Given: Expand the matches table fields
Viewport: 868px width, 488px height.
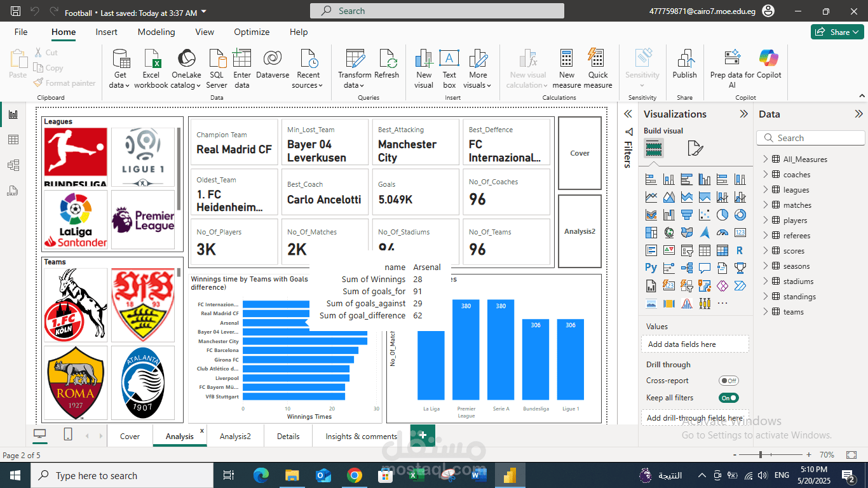Looking at the screenshot, I should 765,205.
